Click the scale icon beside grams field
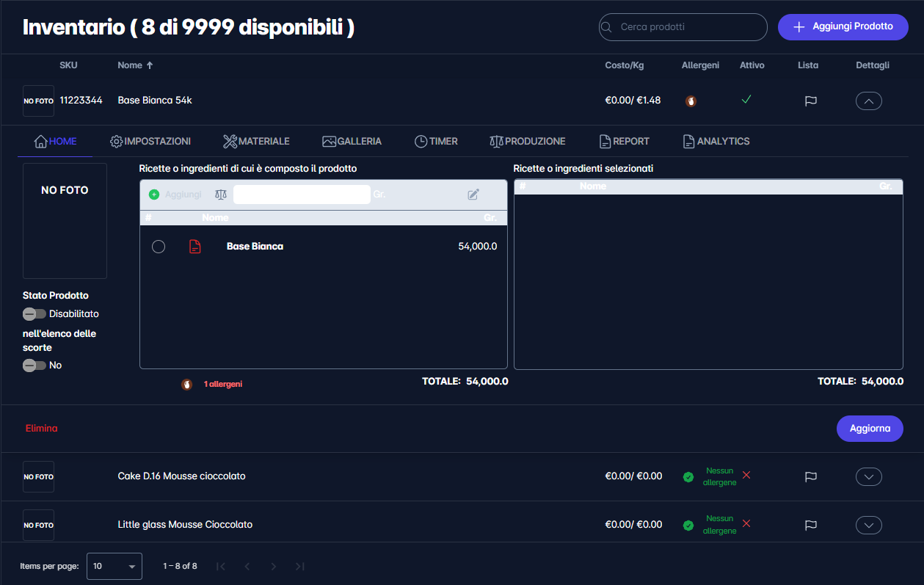The height and width of the screenshot is (585, 924). 220,195
